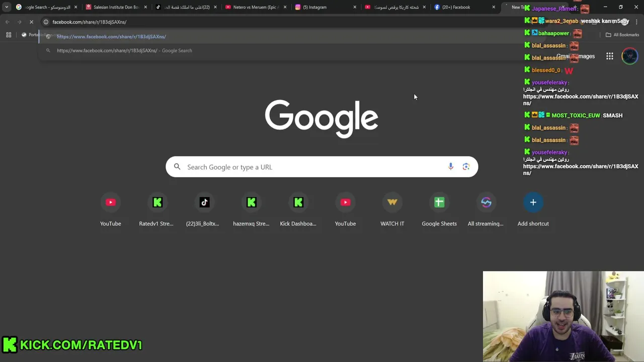This screenshot has width=644, height=362.
Task: Switch to the Instagram tab
Action: click(x=325, y=7)
